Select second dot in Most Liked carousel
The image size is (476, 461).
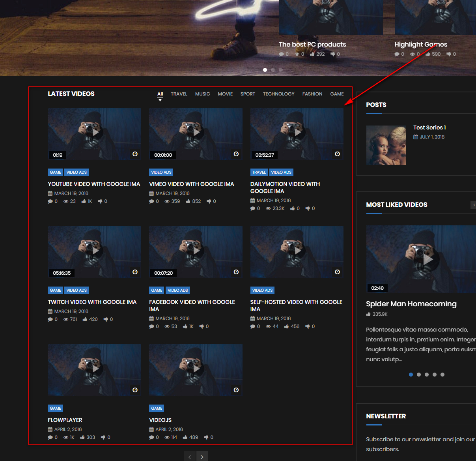tap(419, 375)
